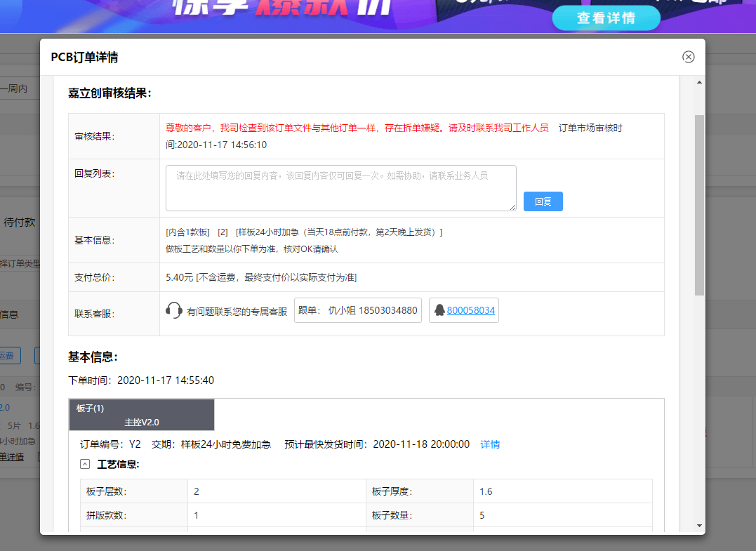Click 待付款 in the background page
Viewport: 756px width, 551px height.
point(19,223)
